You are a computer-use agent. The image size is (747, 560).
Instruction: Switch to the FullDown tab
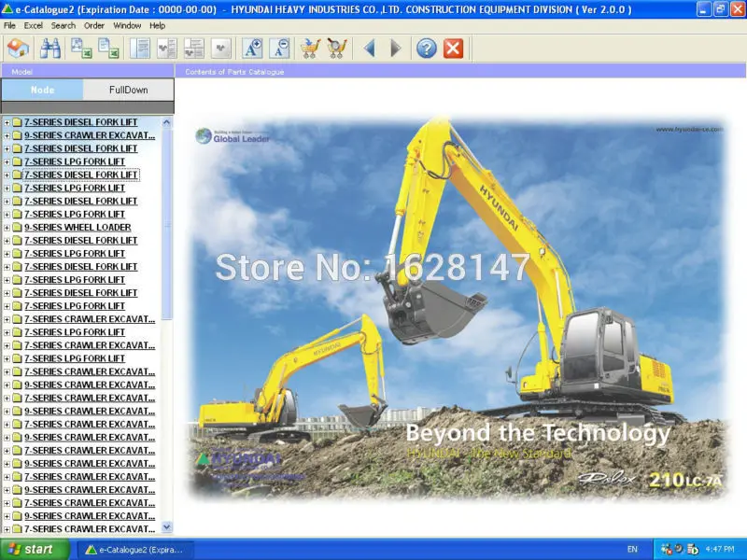click(x=128, y=90)
